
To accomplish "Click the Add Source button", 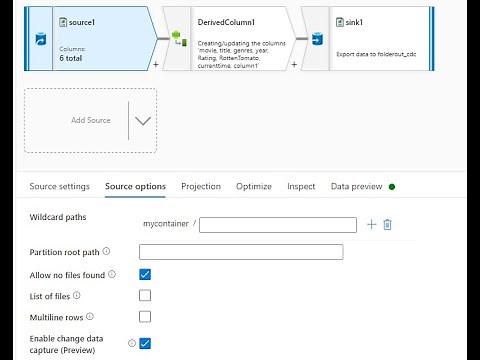I will (91, 120).
